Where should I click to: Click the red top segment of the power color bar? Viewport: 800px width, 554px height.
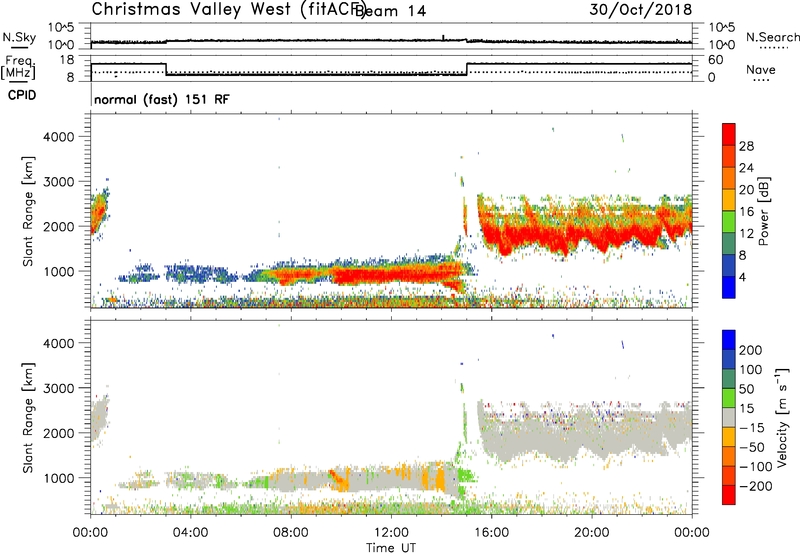click(x=729, y=134)
